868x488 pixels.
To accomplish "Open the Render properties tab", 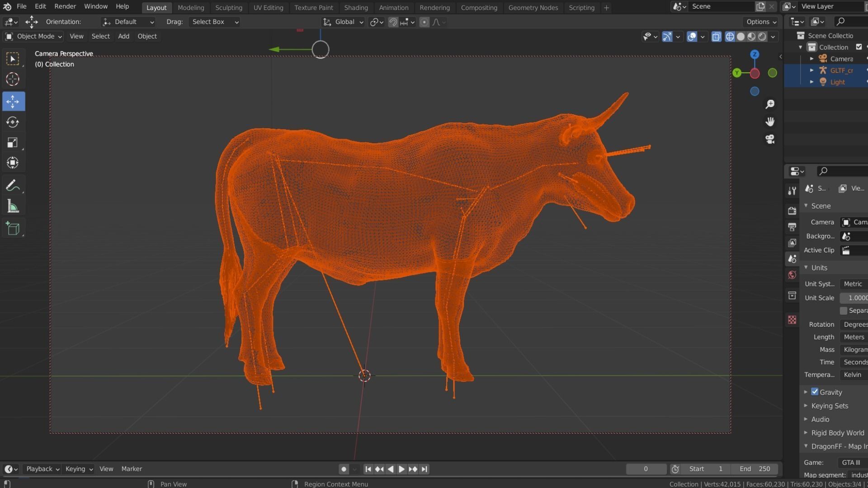I will tap(792, 211).
